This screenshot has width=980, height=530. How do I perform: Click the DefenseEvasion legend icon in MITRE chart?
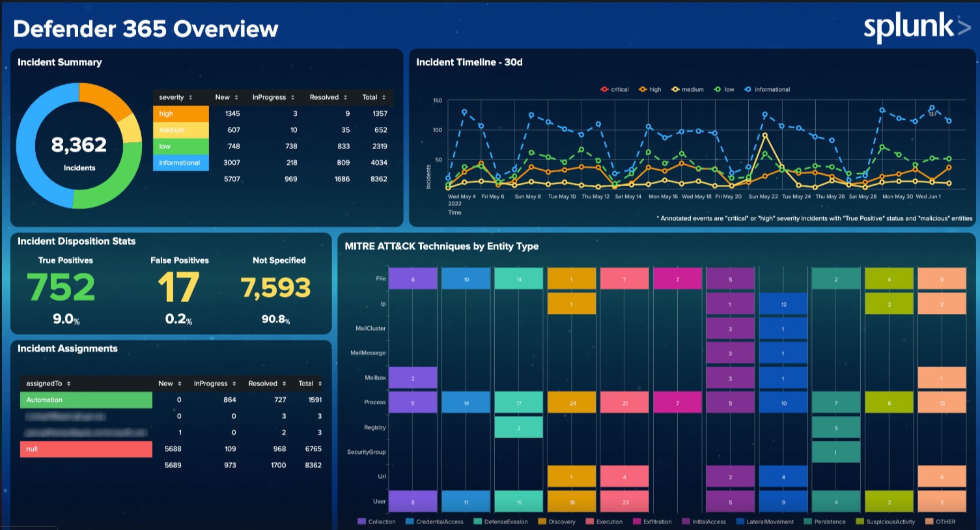[478, 522]
